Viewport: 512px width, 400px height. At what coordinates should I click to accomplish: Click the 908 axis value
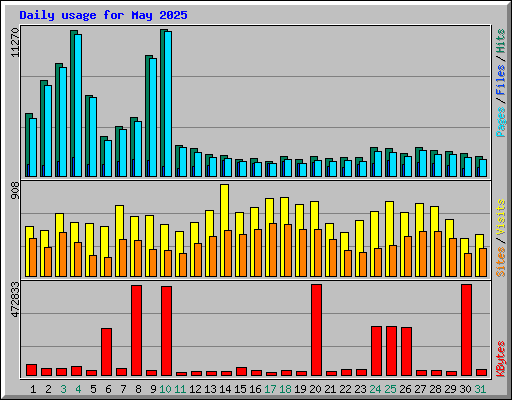point(15,191)
